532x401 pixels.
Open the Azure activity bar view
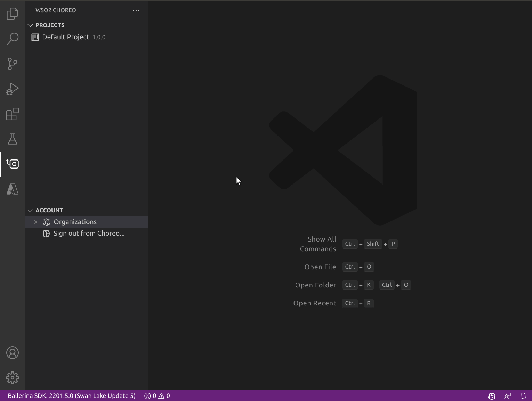13,189
